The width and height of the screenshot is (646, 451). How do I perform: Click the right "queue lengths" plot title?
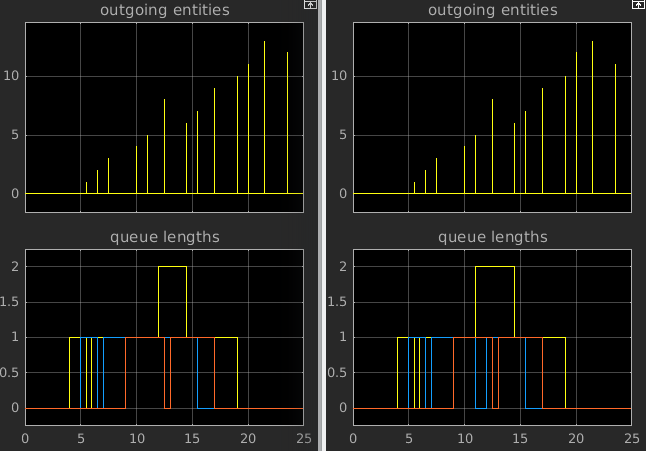tap(492, 237)
